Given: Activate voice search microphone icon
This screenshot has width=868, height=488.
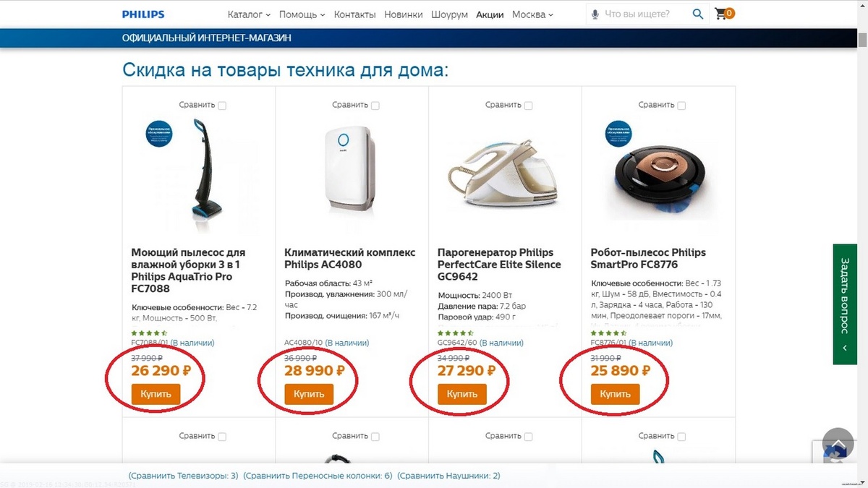Looking at the screenshot, I should 595,13.
